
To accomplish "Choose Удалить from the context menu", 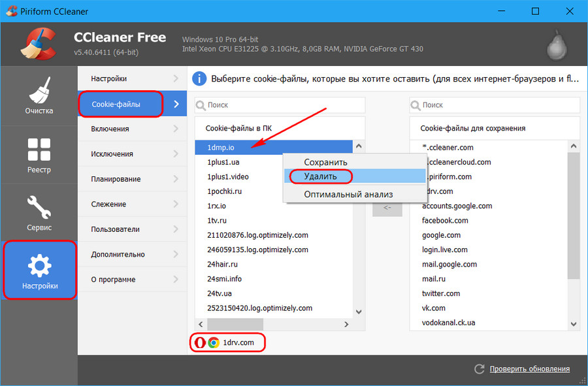I will click(320, 176).
